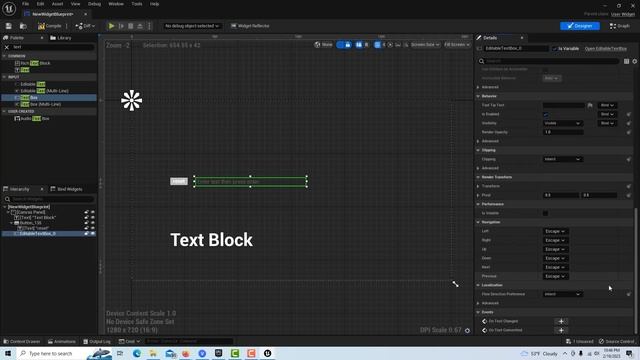This screenshot has height=360, width=640.
Task: Open the View menu
Action: 76,4
